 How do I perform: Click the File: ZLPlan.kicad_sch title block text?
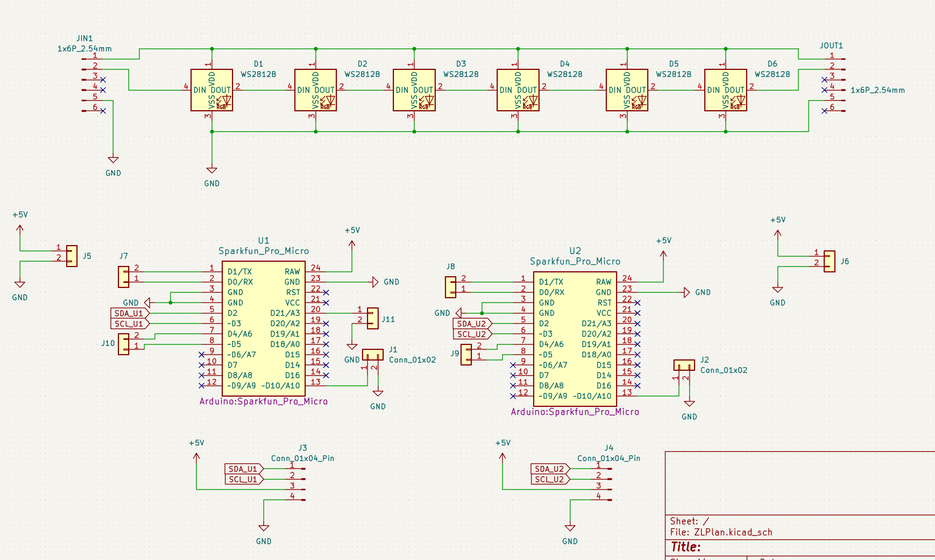pyautogui.click(x=721, y=532)
